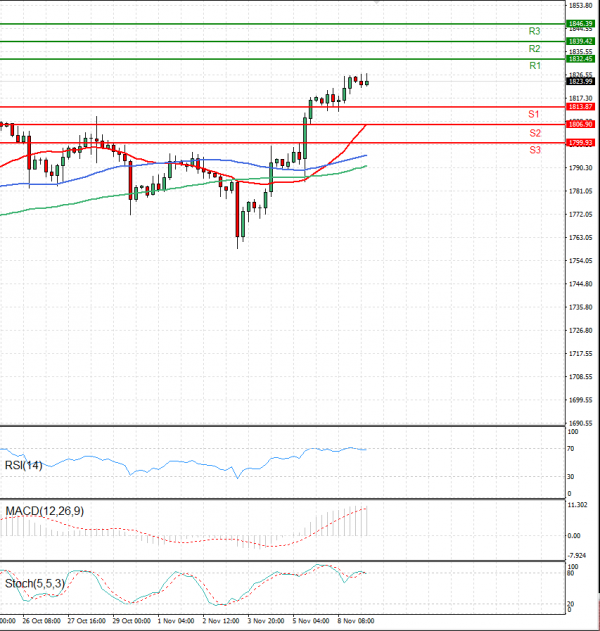The image size is (600, 631).
Task: Click the 1 Nov 04:00 time label
Action: point(176,621)
